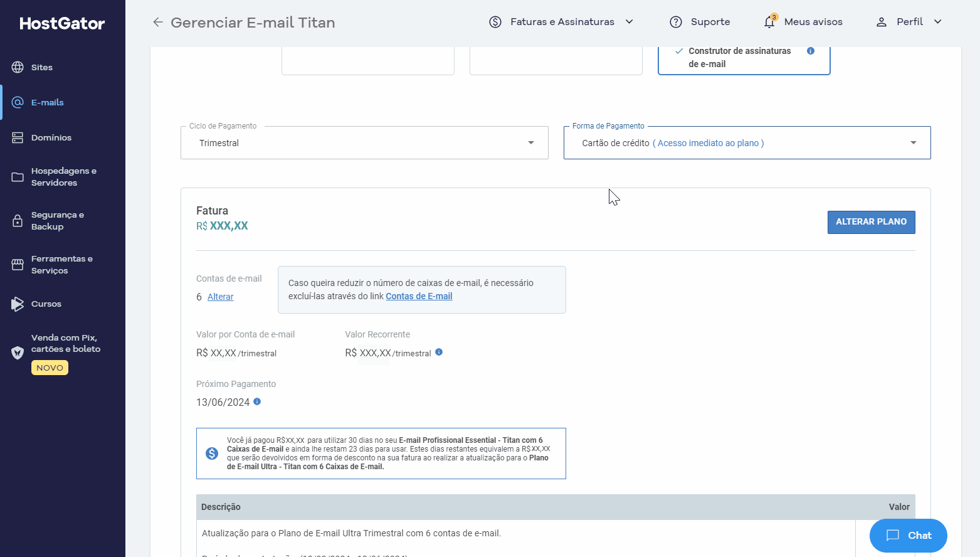Go back using the arrow icon
This screenshot has height=557, width=980.
[x=157, y=23]
